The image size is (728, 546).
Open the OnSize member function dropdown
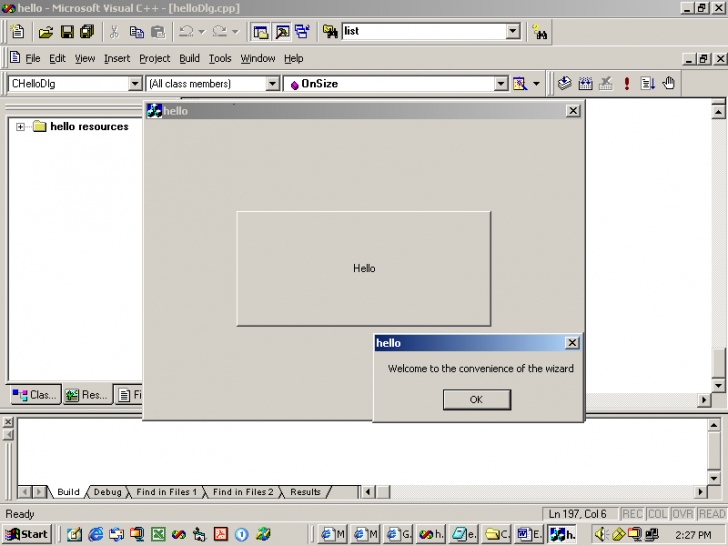[500, 84]
